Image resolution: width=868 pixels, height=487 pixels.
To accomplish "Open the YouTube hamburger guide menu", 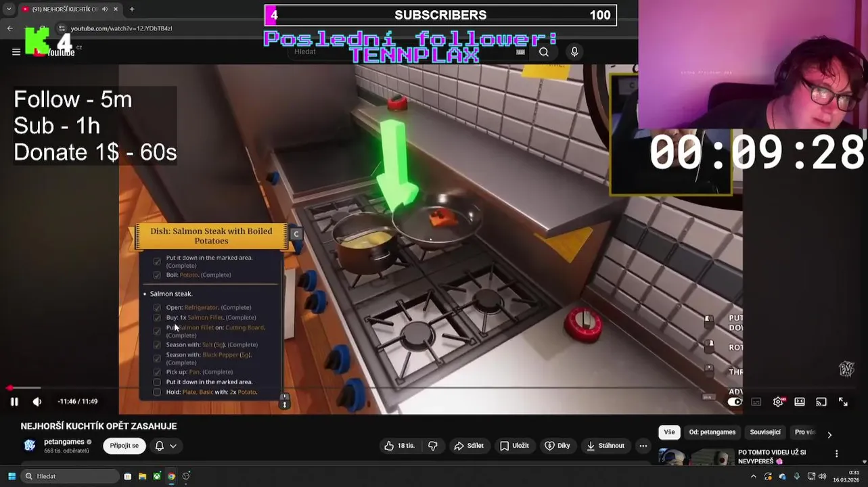I will 16,52.
